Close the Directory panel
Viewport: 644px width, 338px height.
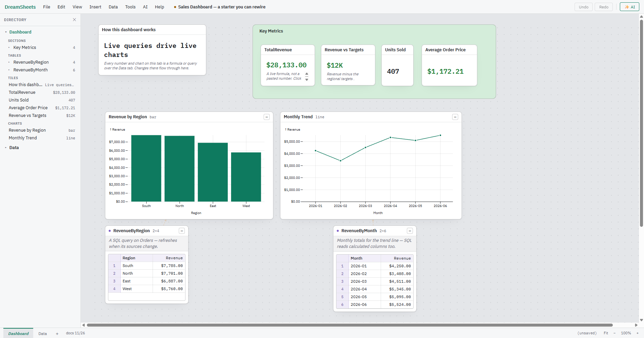pos(74,20)
